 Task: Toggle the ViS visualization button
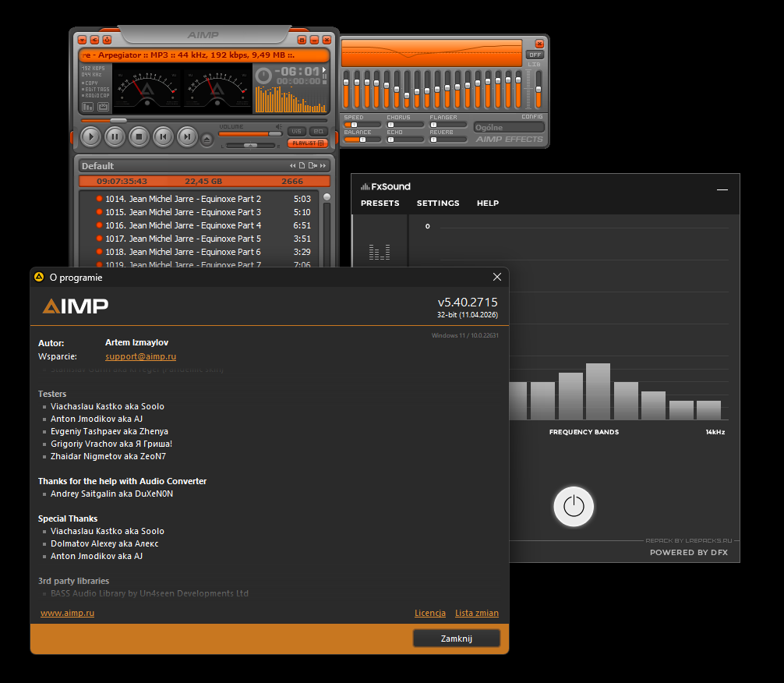coord(296,132)
